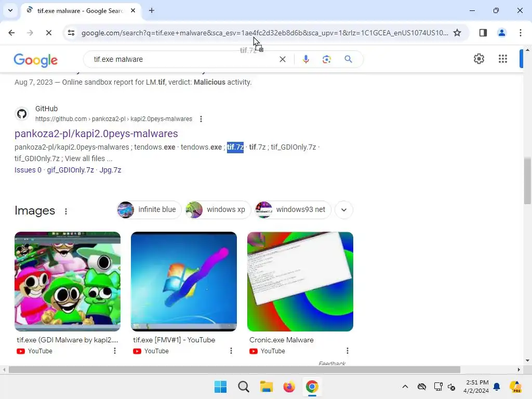Click the GitHub result URL breadcrumb
Screen dimensions: 532x399
pos(114,119)
